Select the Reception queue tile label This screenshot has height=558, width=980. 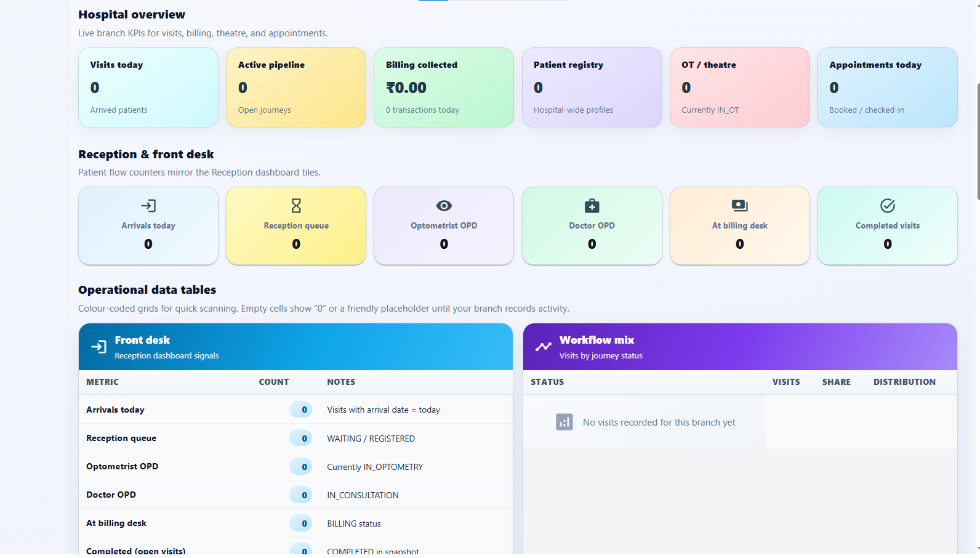point(296,226)
